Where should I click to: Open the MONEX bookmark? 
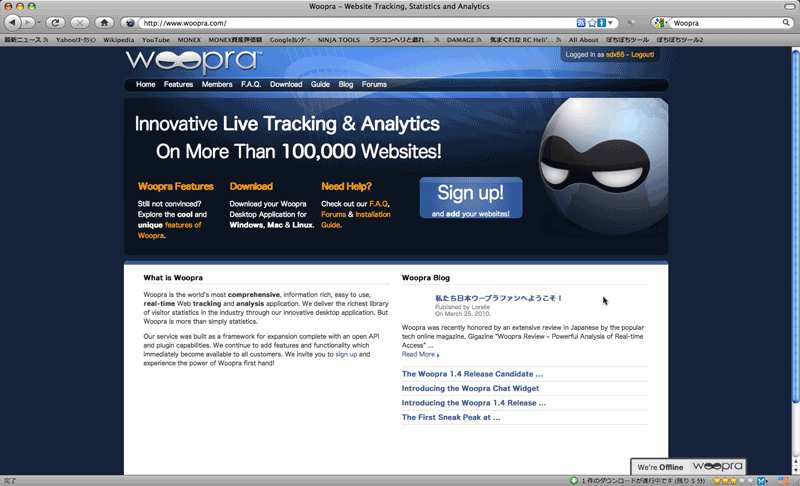[189, 40]
